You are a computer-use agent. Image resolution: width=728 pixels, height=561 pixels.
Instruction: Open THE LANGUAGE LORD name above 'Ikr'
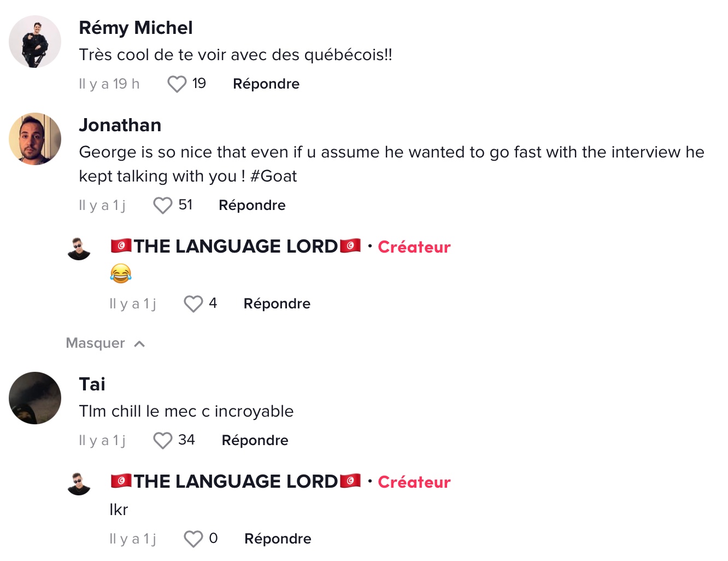click(236, 482)
